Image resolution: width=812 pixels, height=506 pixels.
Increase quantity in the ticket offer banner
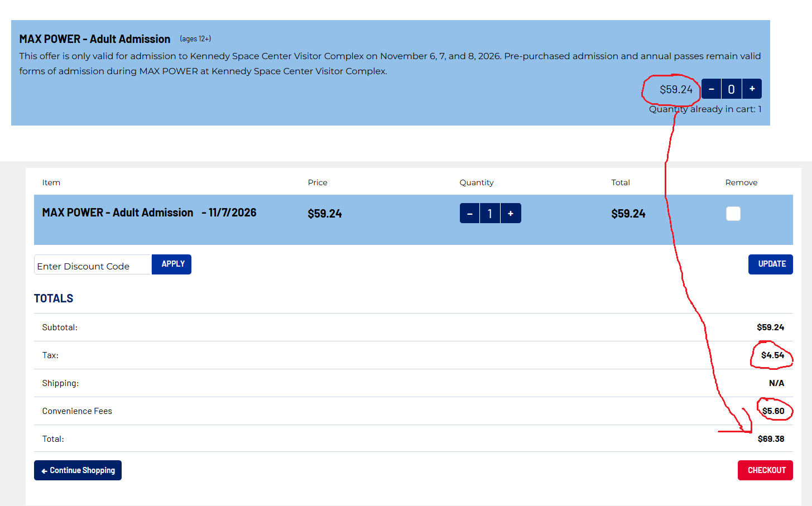752,89
